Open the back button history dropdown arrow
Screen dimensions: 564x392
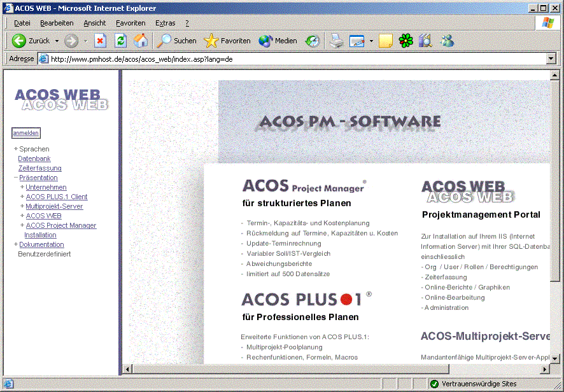tap(57, 41)
